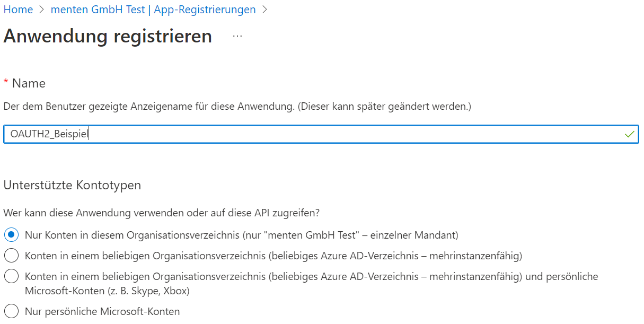Select the single-tenant radio option 'Nur Konten in diesem Organisationsverzeichnis'
644x324 pixels.
click(x=11, y=234)
